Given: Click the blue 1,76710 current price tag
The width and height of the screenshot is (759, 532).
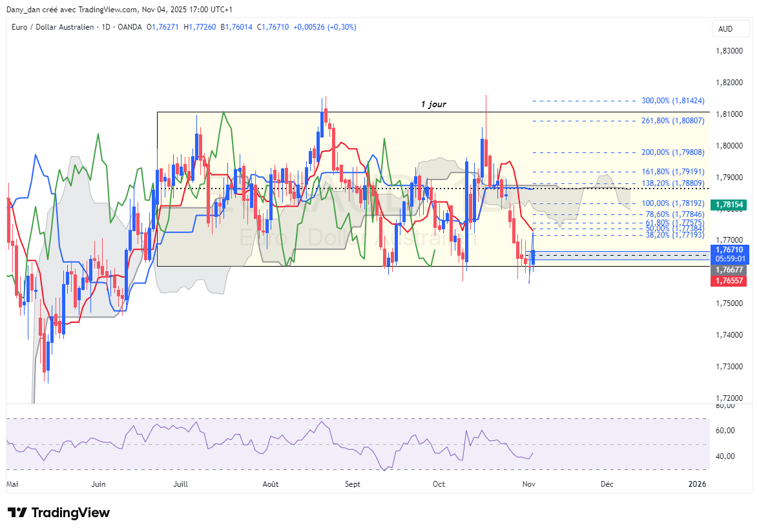Looking at the screenshot, I should pos(729,250).
